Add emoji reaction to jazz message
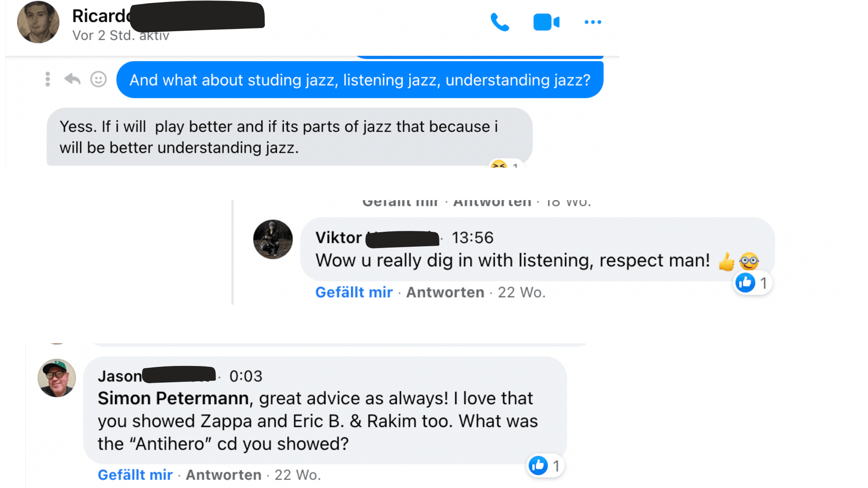 click(98, 80)
